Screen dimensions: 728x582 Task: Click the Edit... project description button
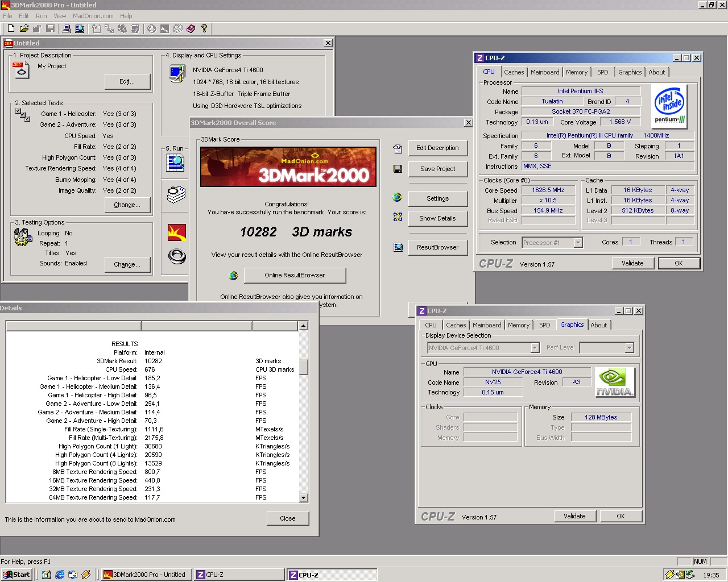click(127, 81)
